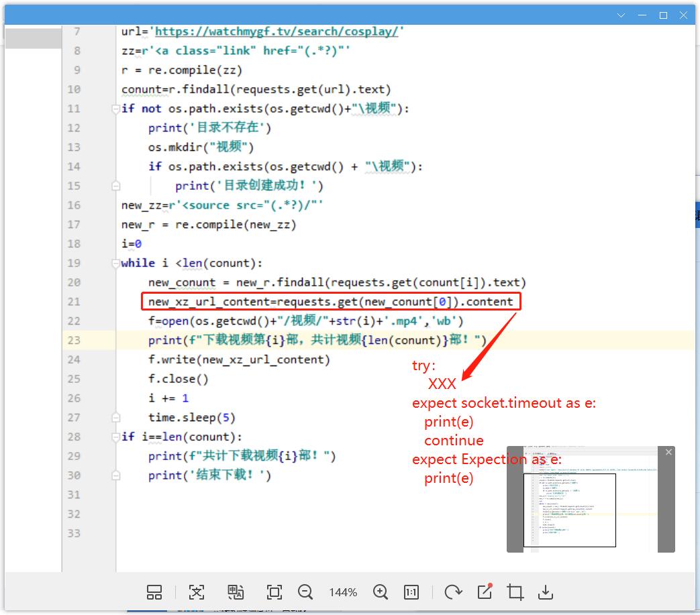Show image at 1:1 actual size
The height and width of the screenshot is (615, 700).
click(x=411, y=592)
